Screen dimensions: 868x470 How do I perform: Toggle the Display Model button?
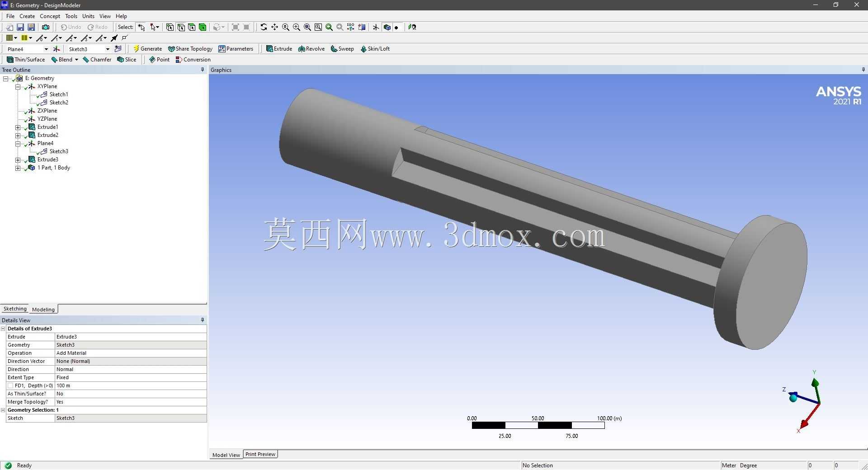coord(387,27)
